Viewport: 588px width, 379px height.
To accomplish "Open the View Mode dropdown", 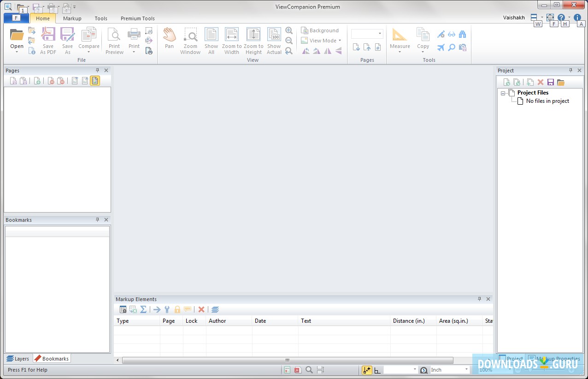I will [321, 41].
